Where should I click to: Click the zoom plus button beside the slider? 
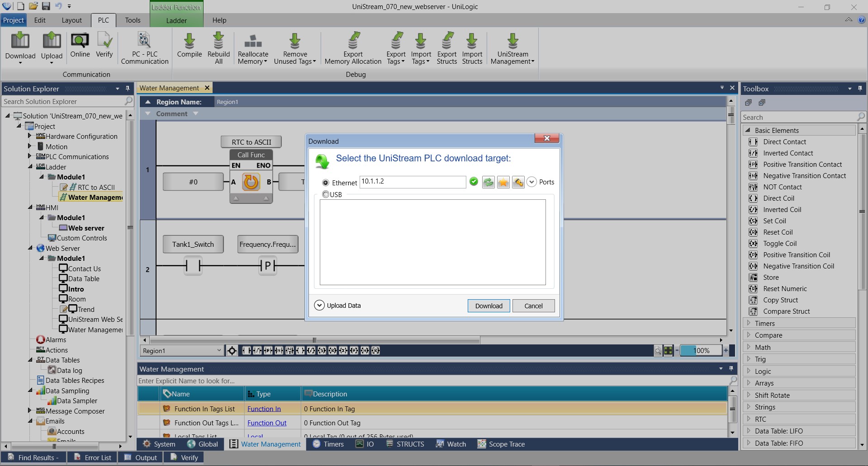point(726,350)
